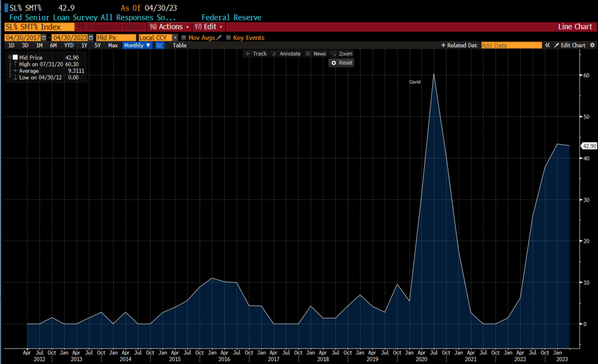The height and width of the screenshot is (364, 598).
Task: Activate the Track crosshair tool
Action: click(256, 54)
